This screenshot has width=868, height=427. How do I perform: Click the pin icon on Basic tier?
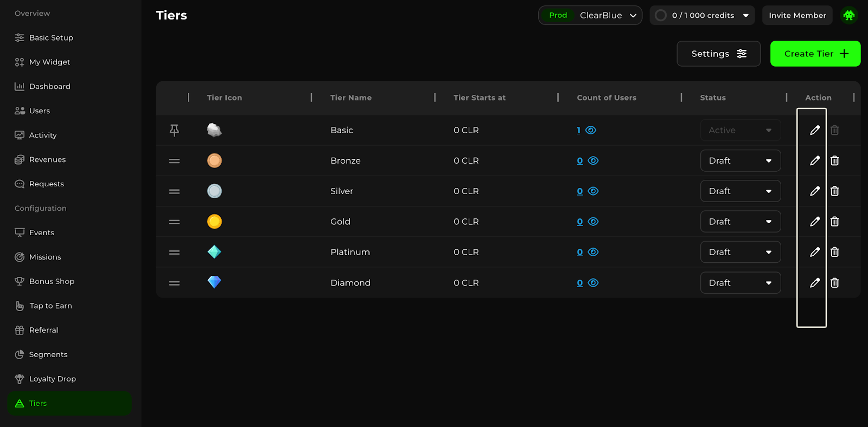pos(174,130)
